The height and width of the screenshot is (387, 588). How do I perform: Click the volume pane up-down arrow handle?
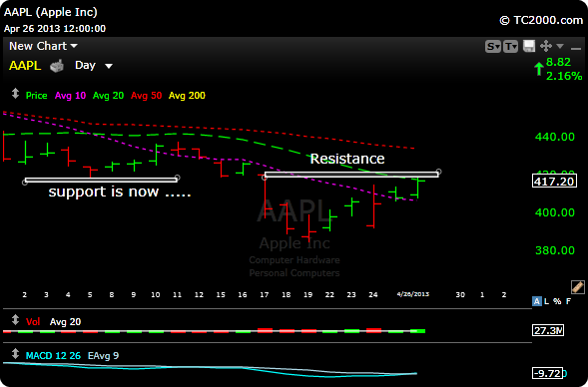15,320
